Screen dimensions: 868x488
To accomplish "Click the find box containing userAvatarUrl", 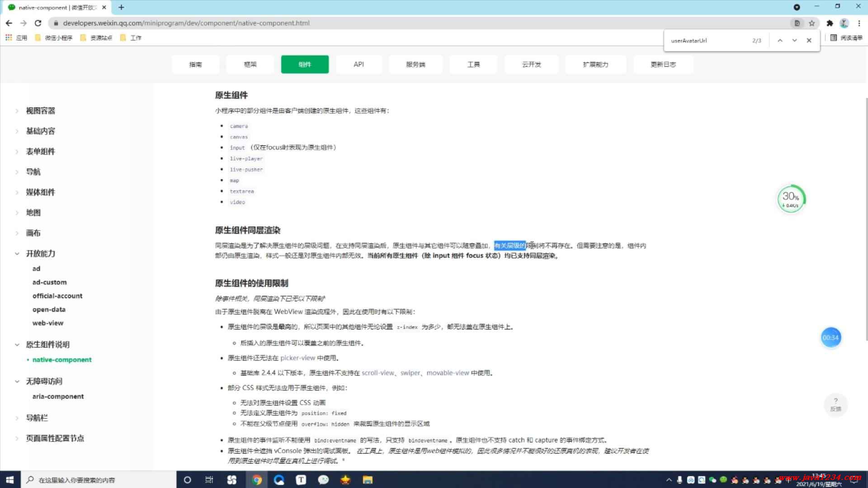I will [708, 40].
